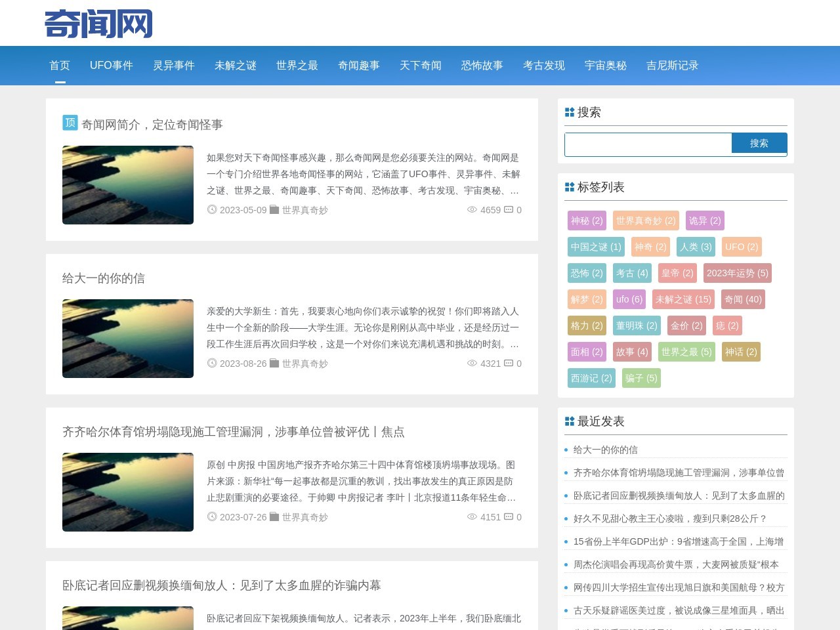Click the 奇闻 (40) tag

743,299
